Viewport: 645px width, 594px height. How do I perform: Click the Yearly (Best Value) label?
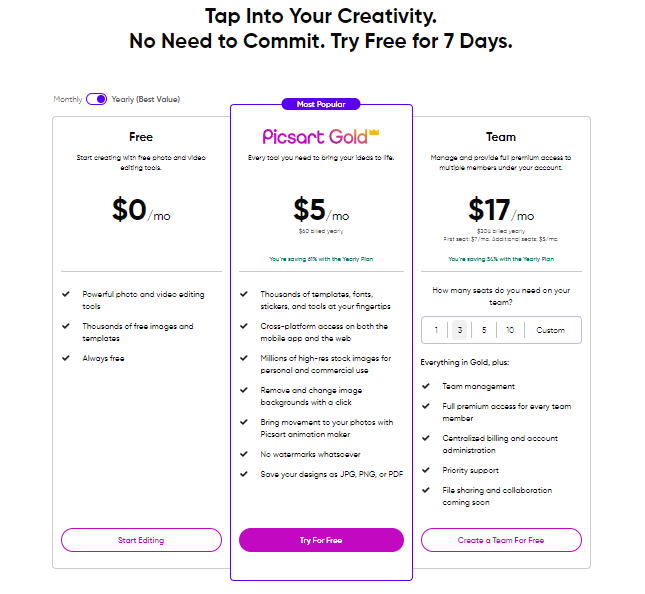tap(146, 99)
